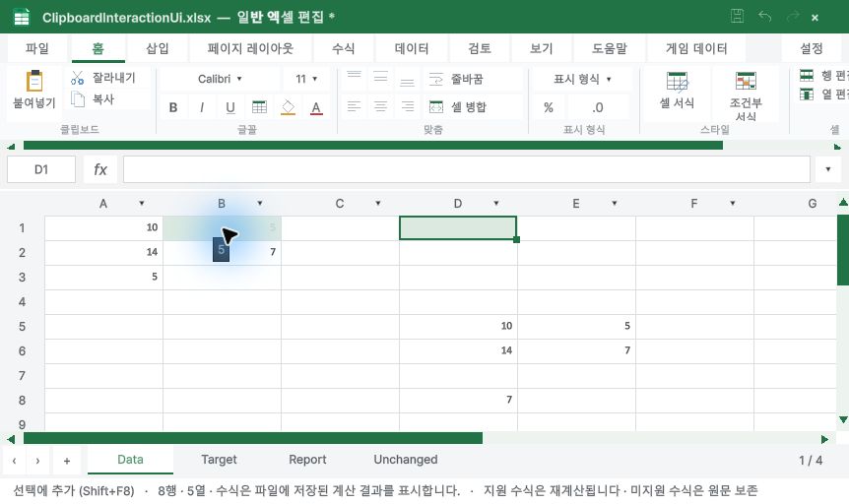Click the save floppy icon in title bar
The image size is (849, 504).
(x=737, y=16)
